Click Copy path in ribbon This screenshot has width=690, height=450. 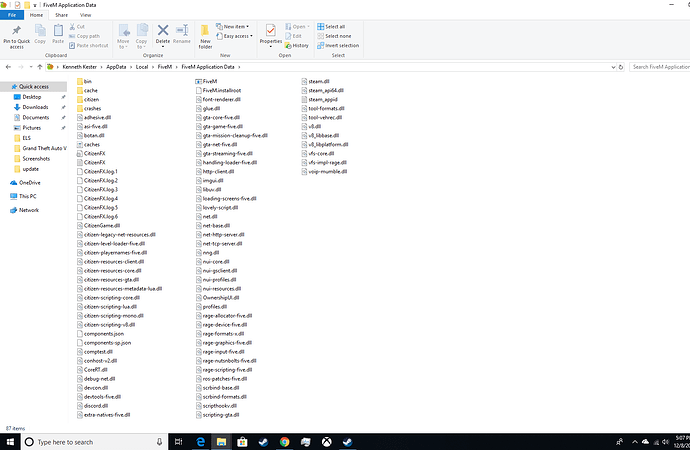(x=84, y=36)
